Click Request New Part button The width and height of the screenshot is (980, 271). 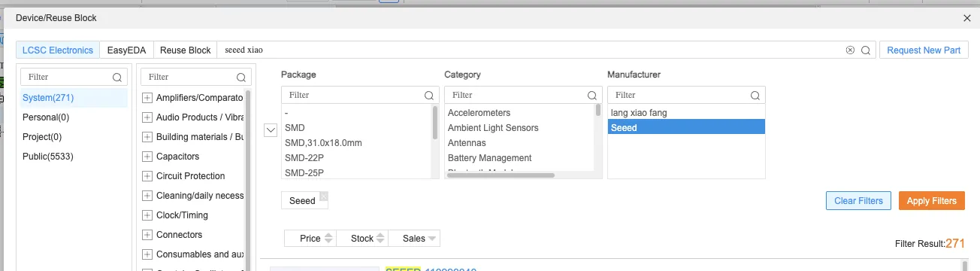pyautogui.click(x=924, y=50)
